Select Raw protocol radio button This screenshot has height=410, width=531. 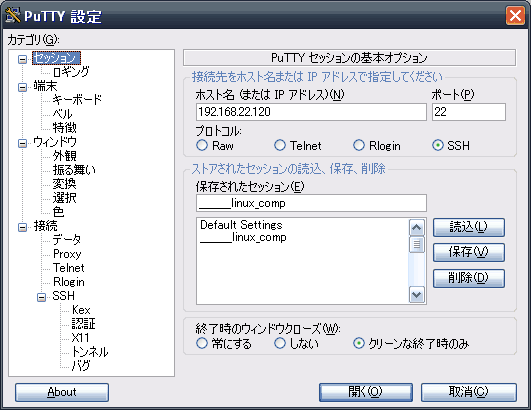tap(202, 145)
